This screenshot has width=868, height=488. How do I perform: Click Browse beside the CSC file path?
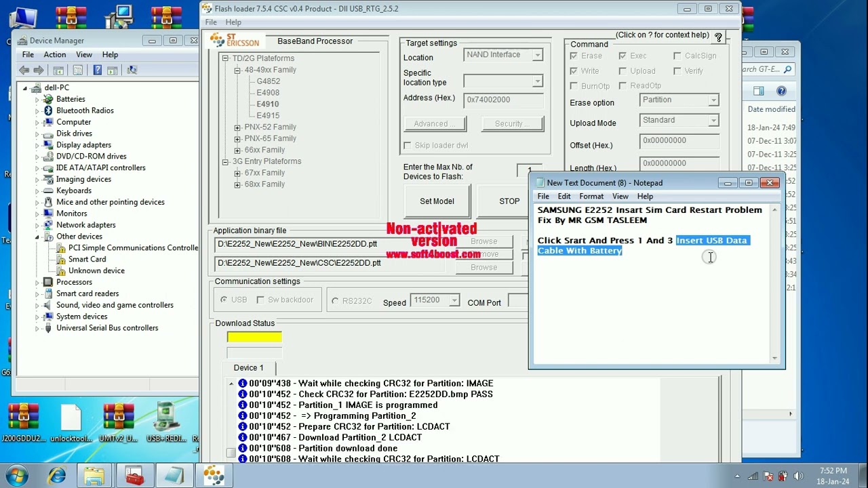[484, 267]
